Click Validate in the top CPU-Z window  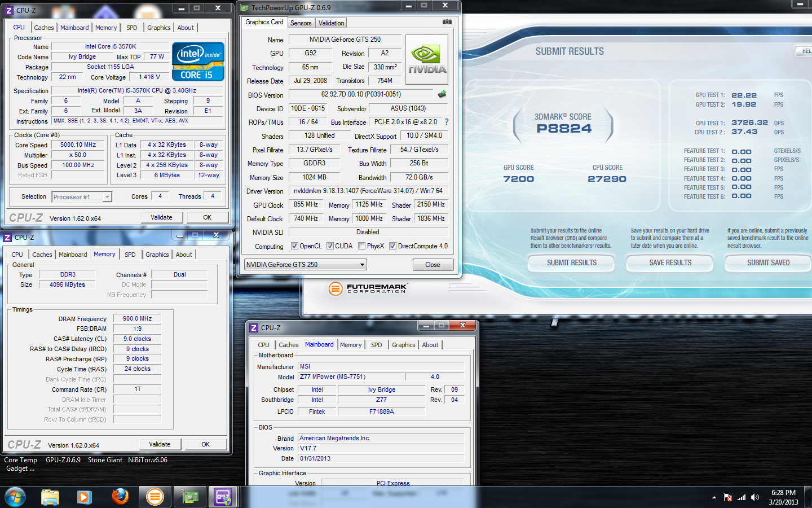(x=161, y=217)
